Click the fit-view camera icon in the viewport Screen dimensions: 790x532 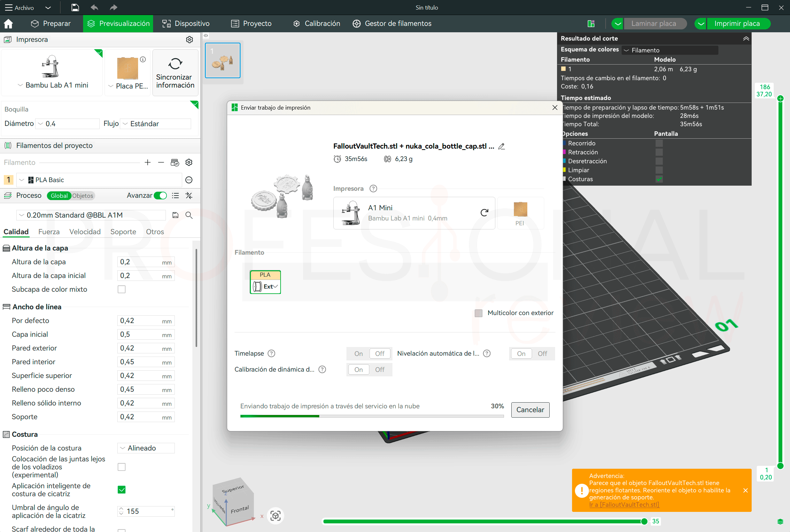pos(275,516)
